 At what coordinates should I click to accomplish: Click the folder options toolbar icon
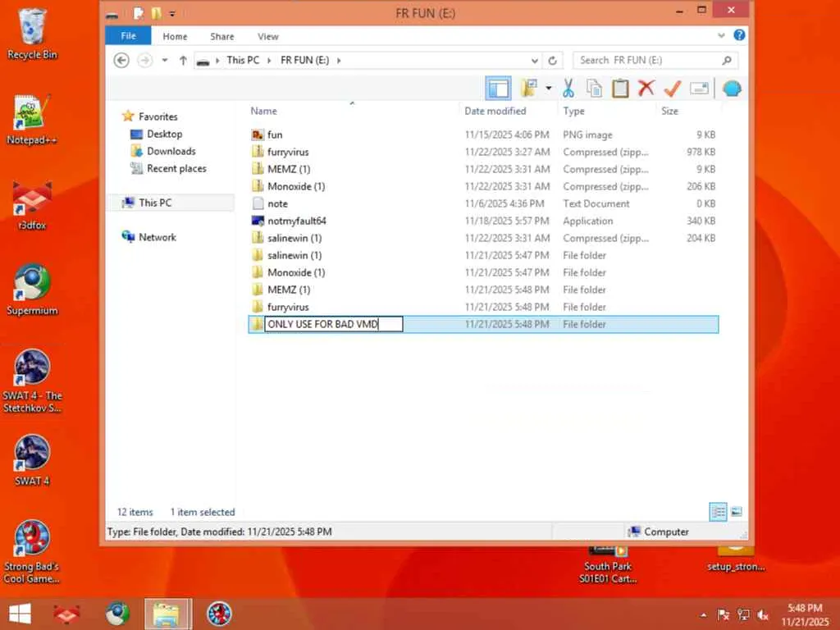click(529, 89)
